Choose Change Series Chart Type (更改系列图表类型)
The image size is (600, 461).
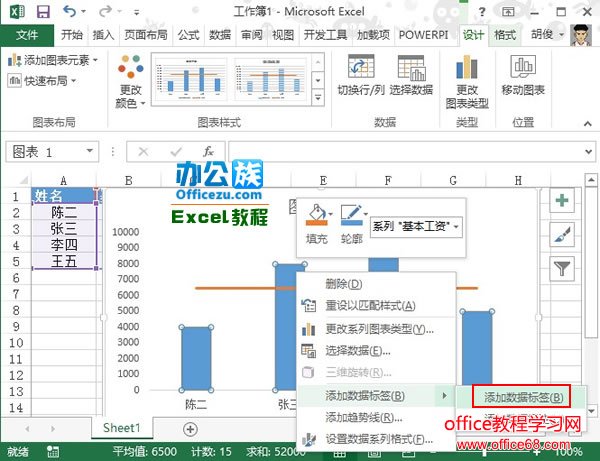coord(377,329)
